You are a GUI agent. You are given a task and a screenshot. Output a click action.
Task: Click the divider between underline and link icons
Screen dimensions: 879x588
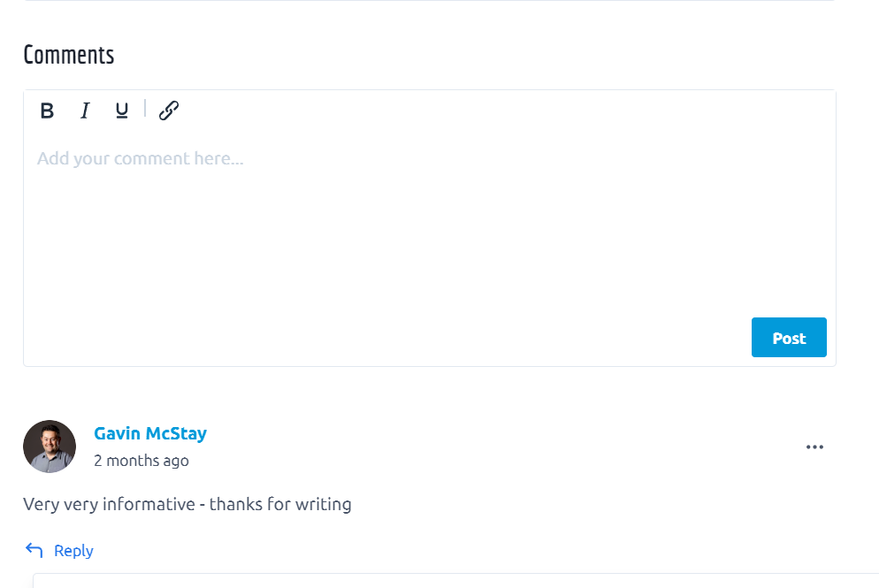(x=145, y=109)
